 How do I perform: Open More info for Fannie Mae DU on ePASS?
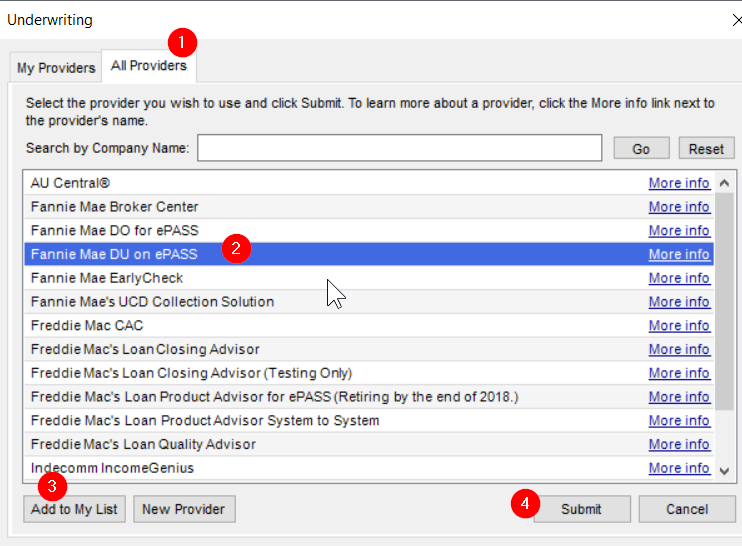click(679, 254)
